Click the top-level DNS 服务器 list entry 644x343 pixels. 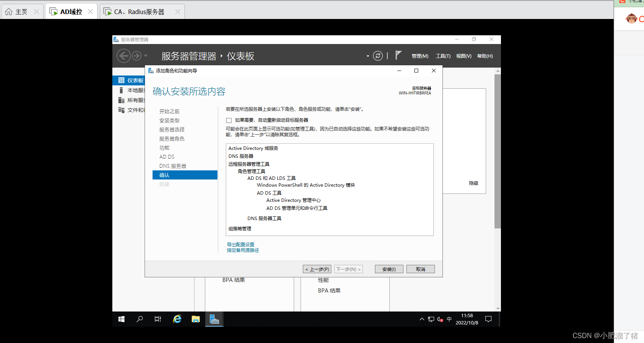tap(241, 156)
